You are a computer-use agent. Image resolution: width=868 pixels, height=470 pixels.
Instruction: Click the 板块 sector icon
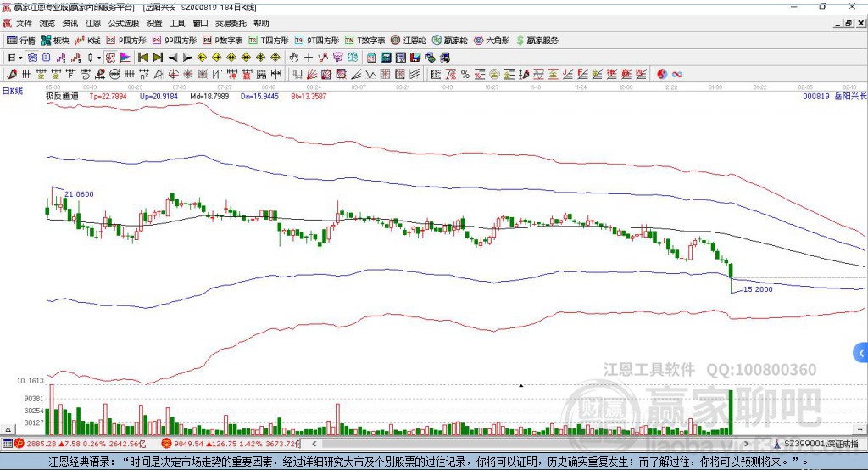pyautogui.click(x=55, y=40)
